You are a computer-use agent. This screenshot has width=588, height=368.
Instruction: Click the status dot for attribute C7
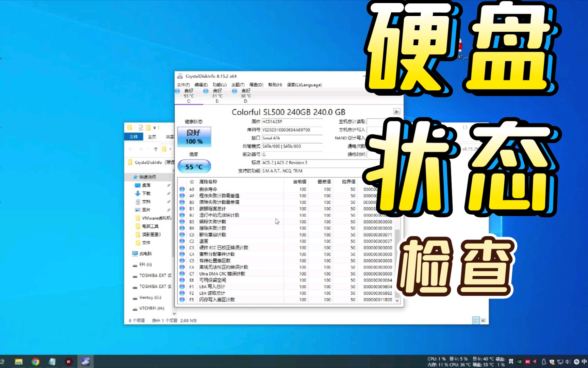[182, 274]
